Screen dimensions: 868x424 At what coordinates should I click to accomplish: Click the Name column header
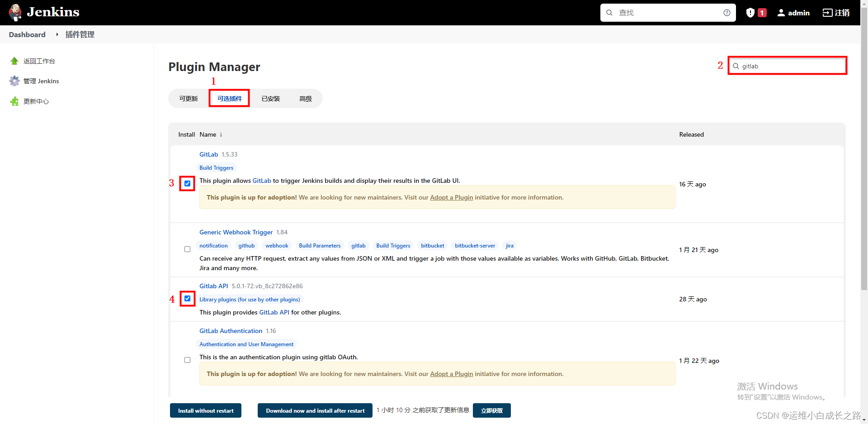coord(208,134)
